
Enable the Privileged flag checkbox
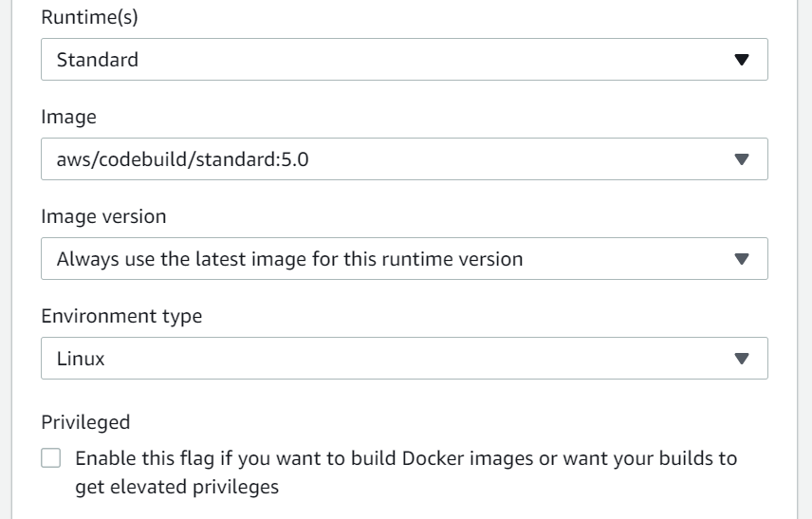tap(51, 459)
